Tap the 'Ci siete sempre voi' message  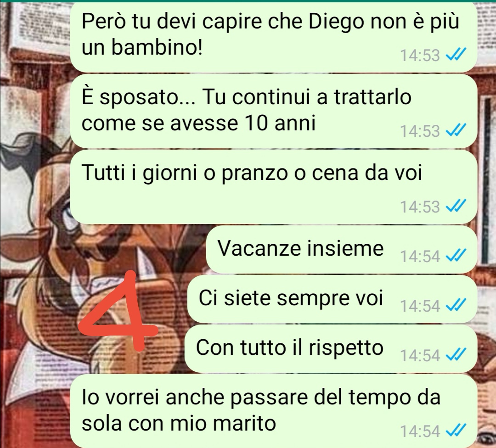(332, 299)
